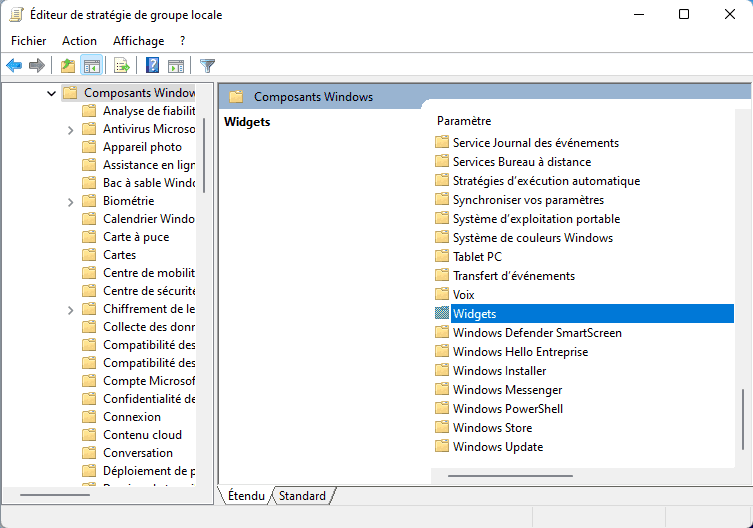753x528 pixels.
Task: Select Appareil photo in tree
Action: [x=142, y=147]
